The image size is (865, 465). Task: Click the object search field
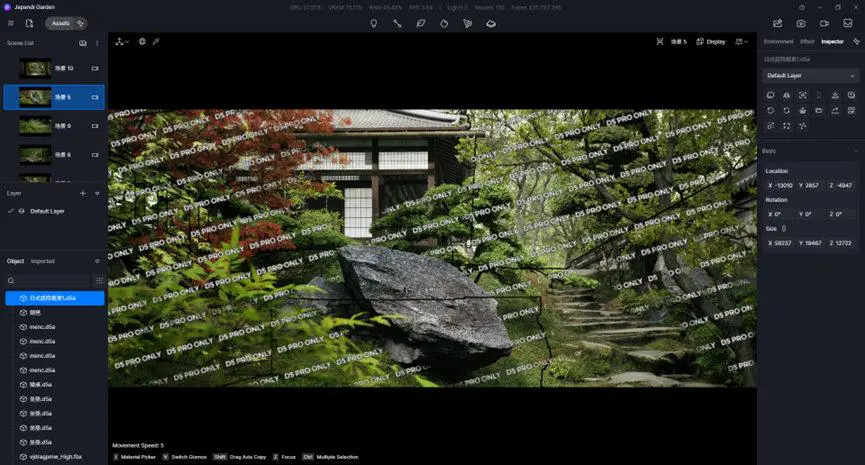click(x=47, y=280)
